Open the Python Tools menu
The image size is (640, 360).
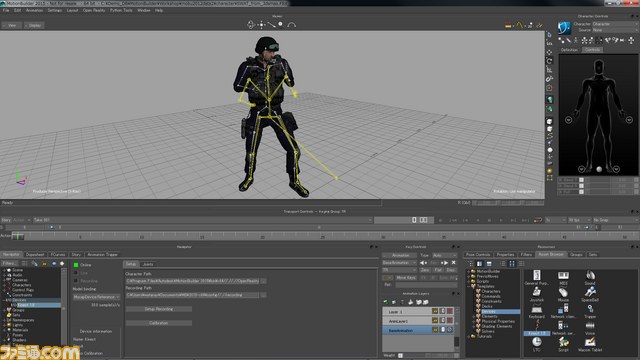(121, 10)
